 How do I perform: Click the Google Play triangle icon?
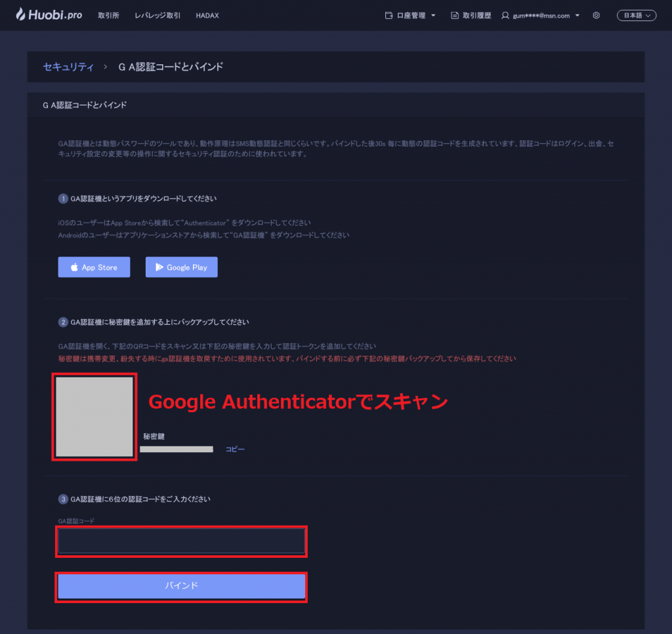coord(159,267)
